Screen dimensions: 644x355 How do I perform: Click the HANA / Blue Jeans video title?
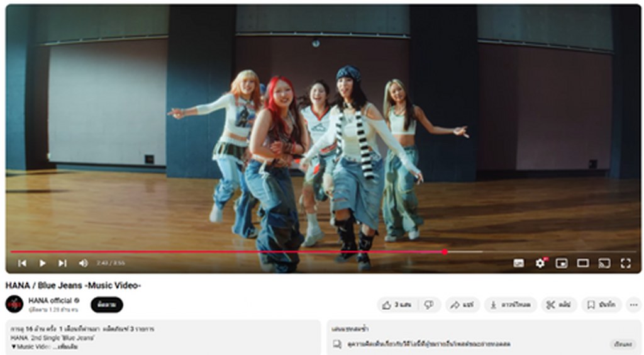point(73,286)
